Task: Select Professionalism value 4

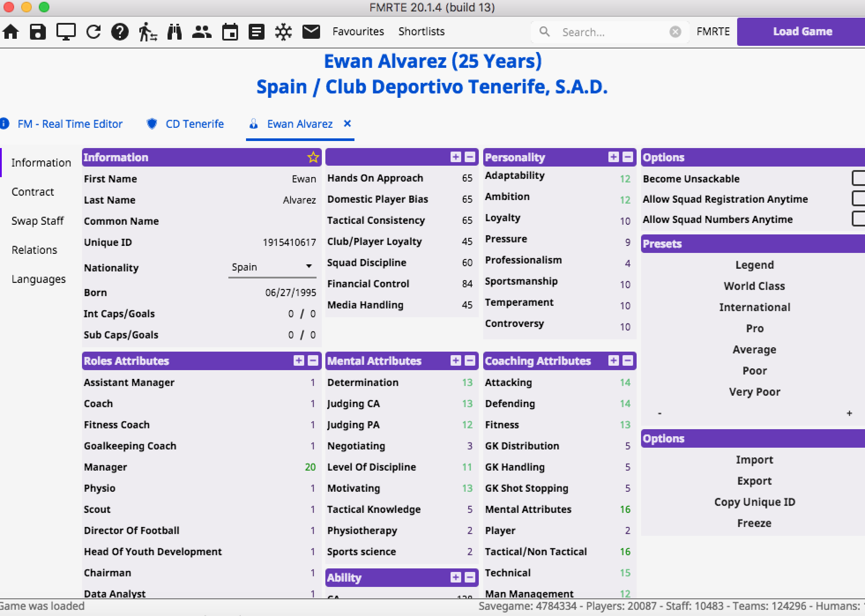Action: (627, 263)
